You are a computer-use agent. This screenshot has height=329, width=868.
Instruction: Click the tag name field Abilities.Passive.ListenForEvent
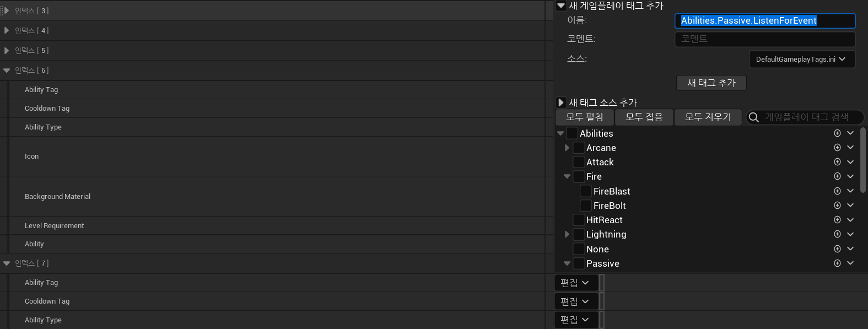click(765, 21)
